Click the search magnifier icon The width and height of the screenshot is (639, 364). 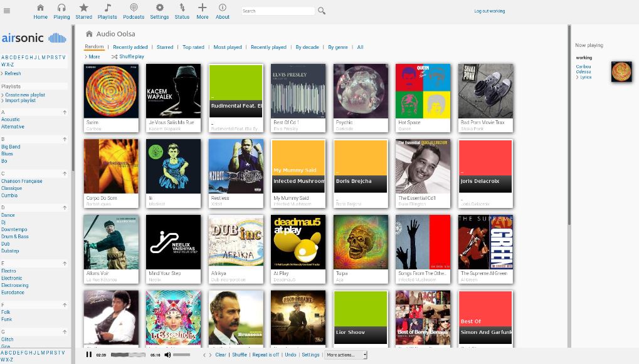tap(322, 11)
